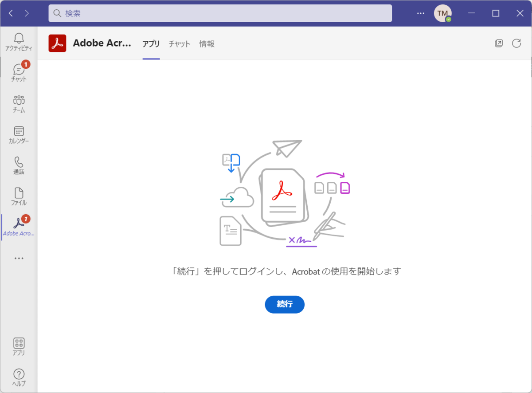Show more apps via sidebar ellipsis
The width and height of the screenshot is (532, 393).
pyautogui.click(x=19, y=258)
